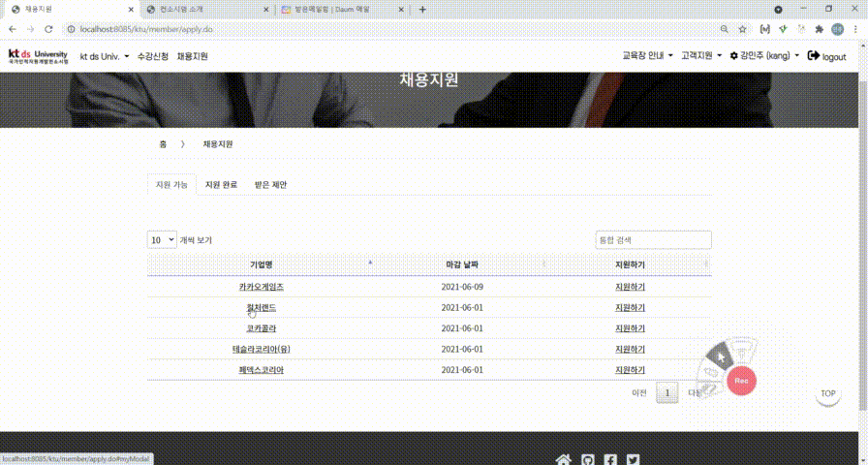Open the green checkmark browser extension
Viewport: 868px width, 465px height.
tap(783, 29)
